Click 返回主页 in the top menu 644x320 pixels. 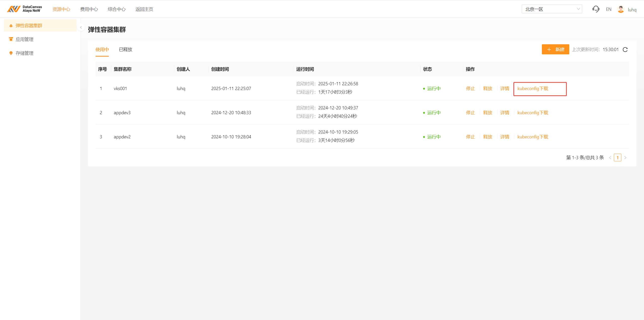pos(144,9)
